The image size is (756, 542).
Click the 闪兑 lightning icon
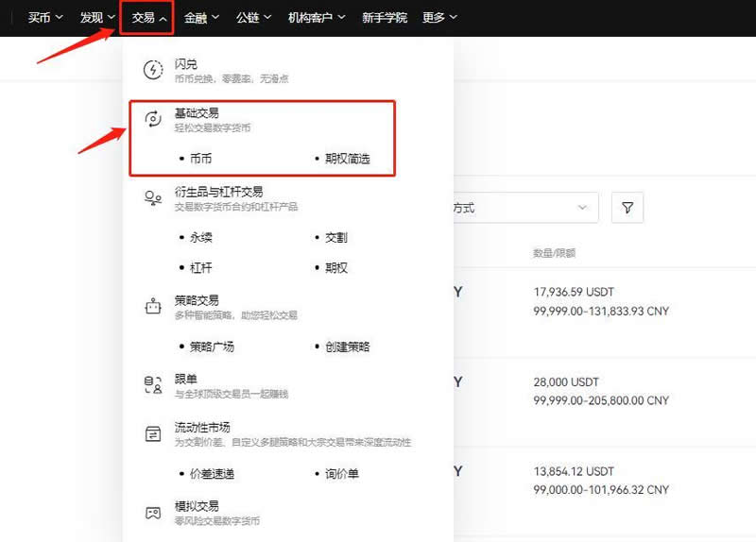pyautogui.click(x=152, y=70)
